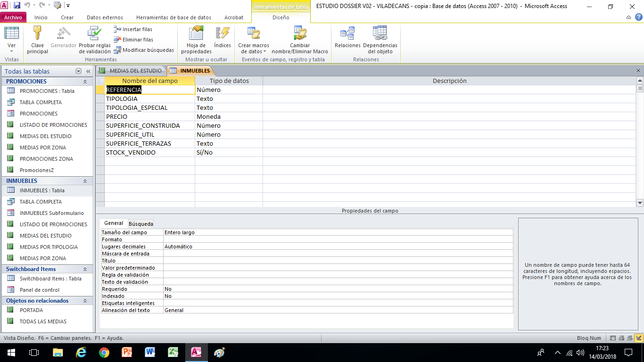The width and height of the screenshot is (644, 362).
Task: Open PowerPoint from the taskbar
Action: pos(127,352)
